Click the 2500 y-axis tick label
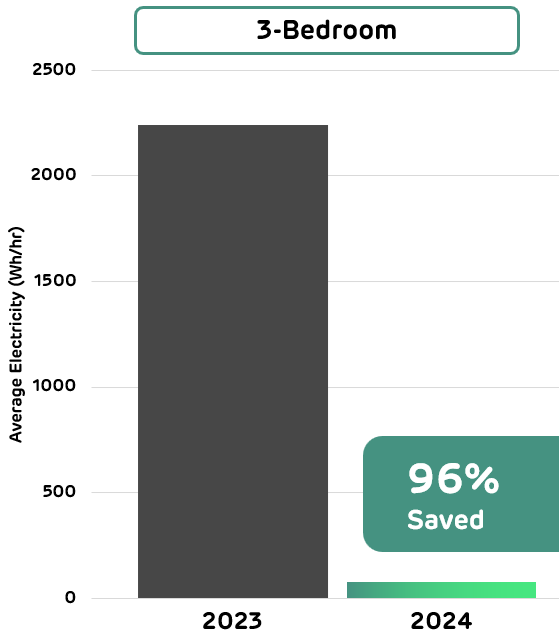559x640 pixels. [54, 69]
